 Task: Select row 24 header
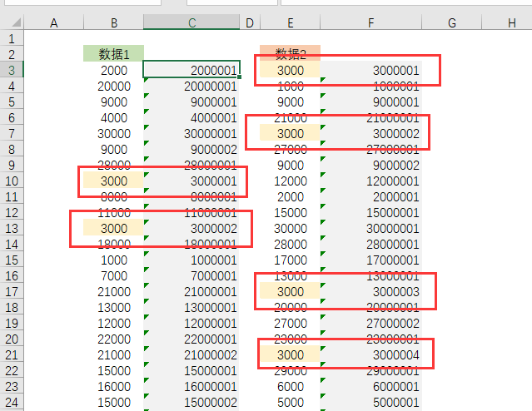[x=12, y=402]
